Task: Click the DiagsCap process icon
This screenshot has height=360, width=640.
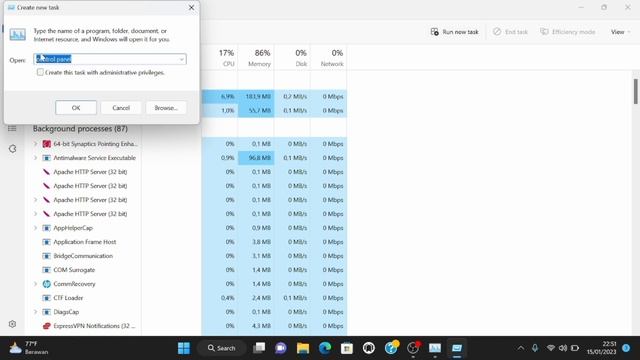Action: pyautogui.click(x=47, y=312)
